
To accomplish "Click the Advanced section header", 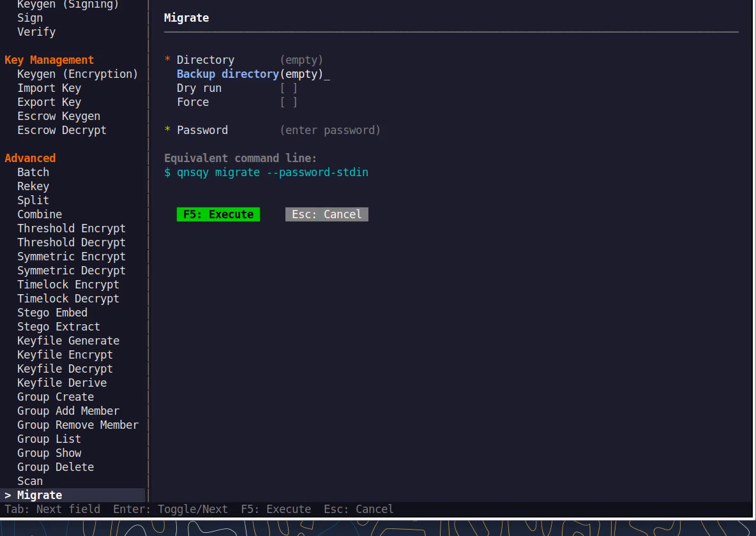I will click(x=30, y=158).
